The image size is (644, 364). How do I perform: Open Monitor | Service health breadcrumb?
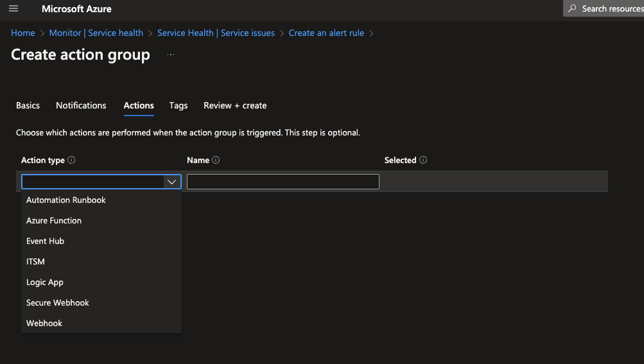point(96,33)
